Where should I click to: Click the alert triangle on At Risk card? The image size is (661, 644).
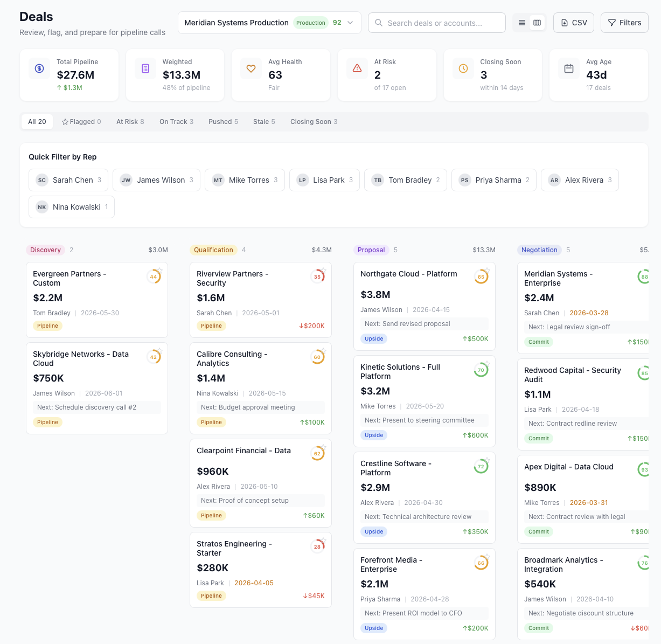point(357,68)
